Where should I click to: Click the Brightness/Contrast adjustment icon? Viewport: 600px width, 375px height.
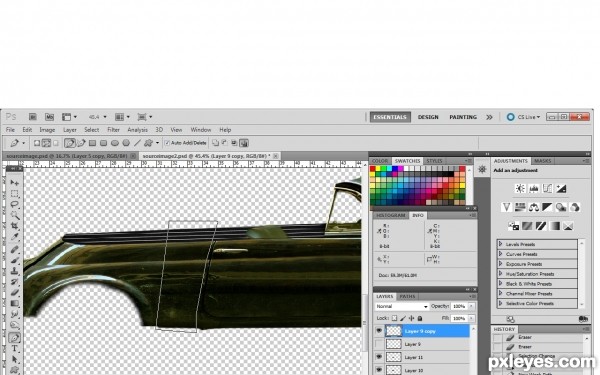click(x=520, y=188)
